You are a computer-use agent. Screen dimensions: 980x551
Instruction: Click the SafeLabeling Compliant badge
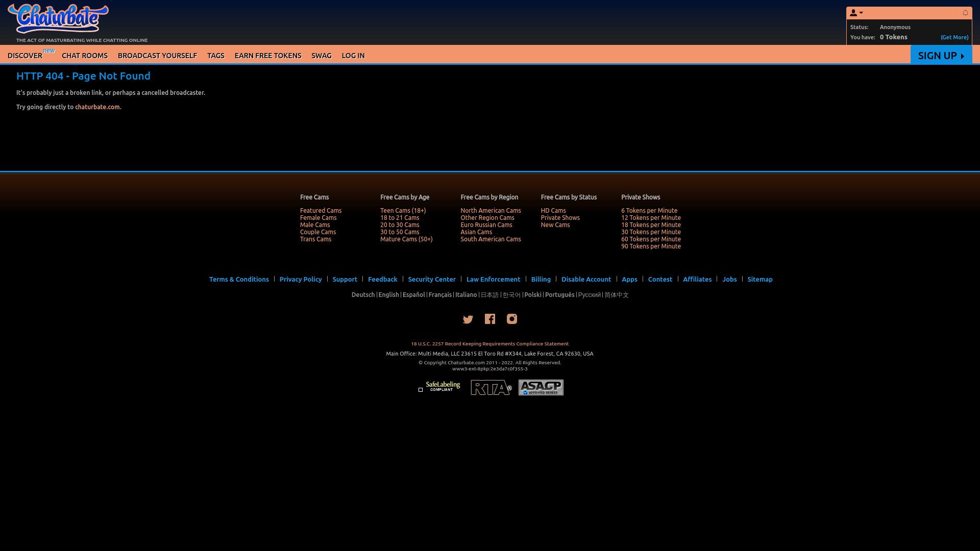tap(443, 387)
